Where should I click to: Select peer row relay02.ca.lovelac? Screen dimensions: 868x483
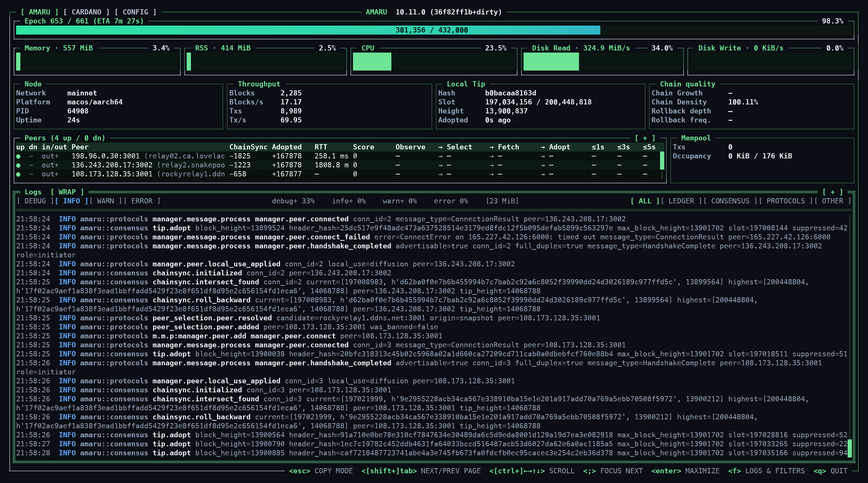tap(338, 156)
